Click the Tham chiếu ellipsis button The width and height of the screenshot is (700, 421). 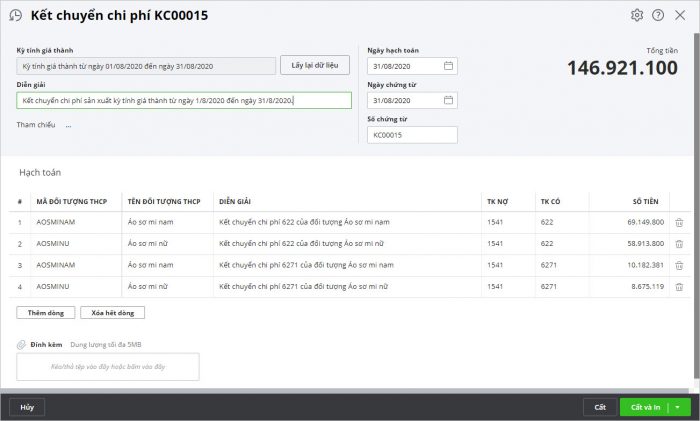[68, 125]
